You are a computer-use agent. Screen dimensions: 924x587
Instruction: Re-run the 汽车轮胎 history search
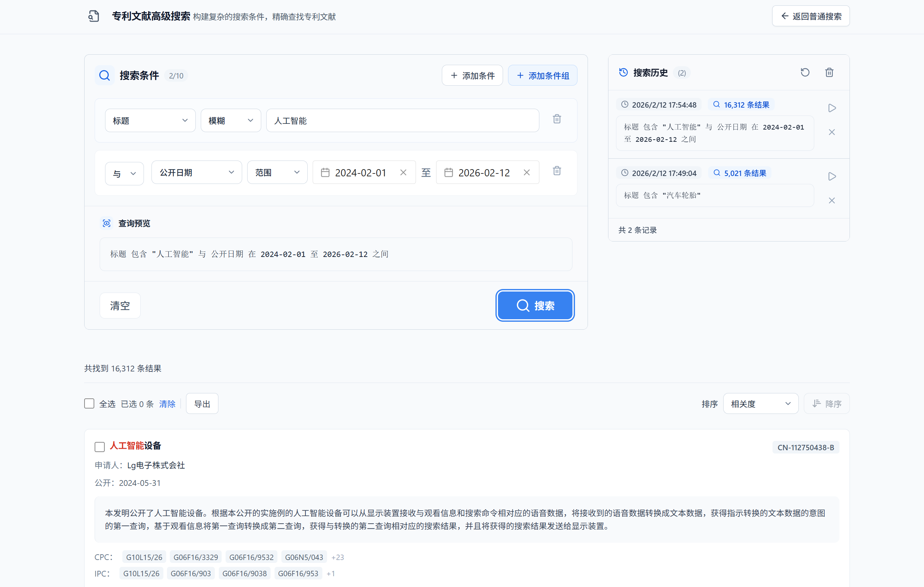tap(832, 177)
